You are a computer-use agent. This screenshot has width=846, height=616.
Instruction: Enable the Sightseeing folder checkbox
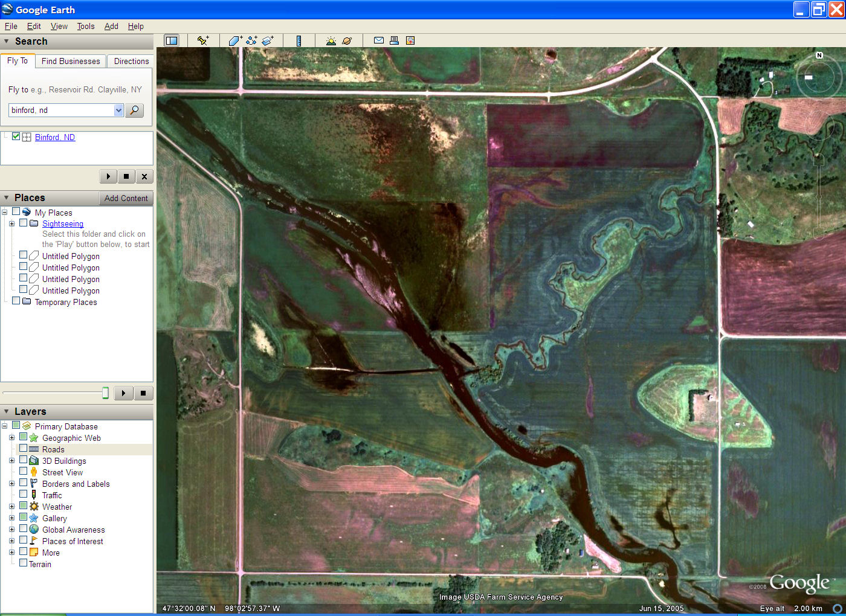tap(24, 223)
